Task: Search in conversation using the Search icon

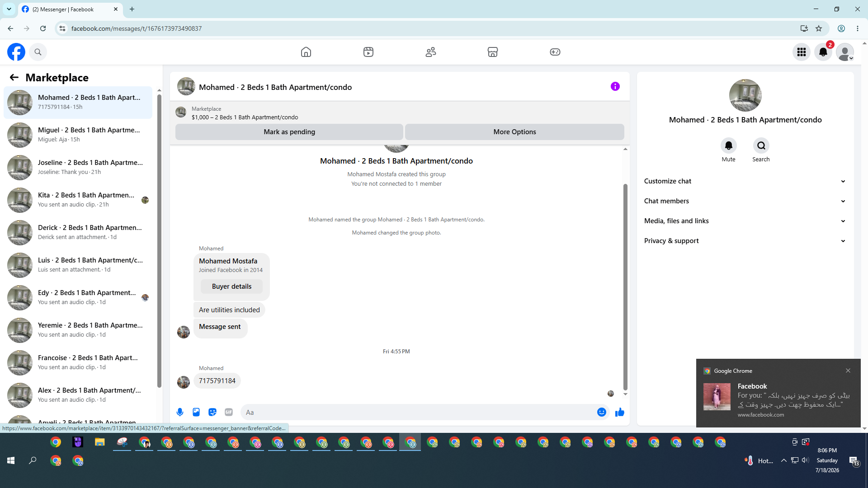Action: [x=761, y=145]
